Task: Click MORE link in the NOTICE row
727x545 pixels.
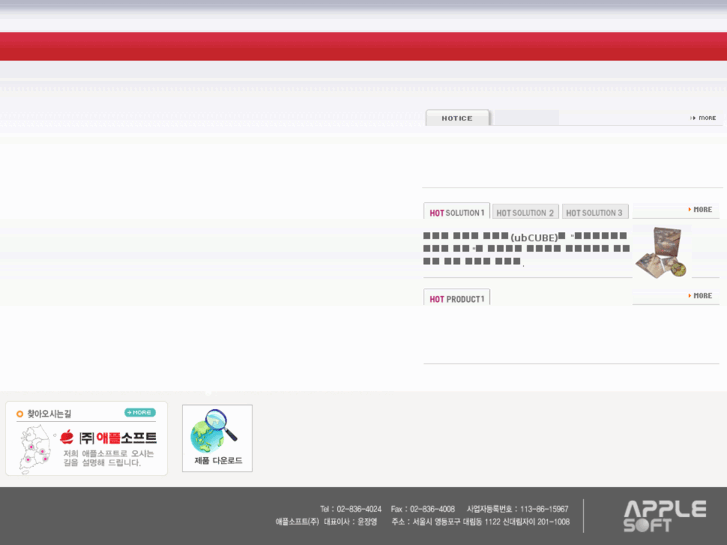Action: (703, 118)
